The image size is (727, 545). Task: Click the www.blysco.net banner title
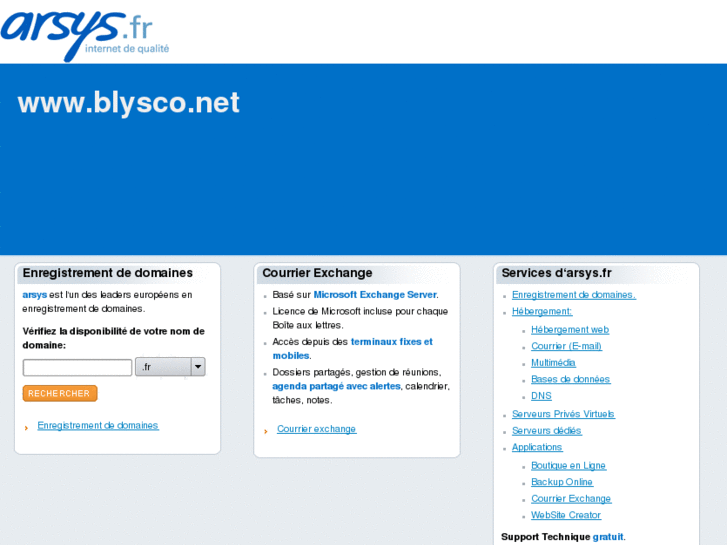pyautogui.click(x=128, y=103)
